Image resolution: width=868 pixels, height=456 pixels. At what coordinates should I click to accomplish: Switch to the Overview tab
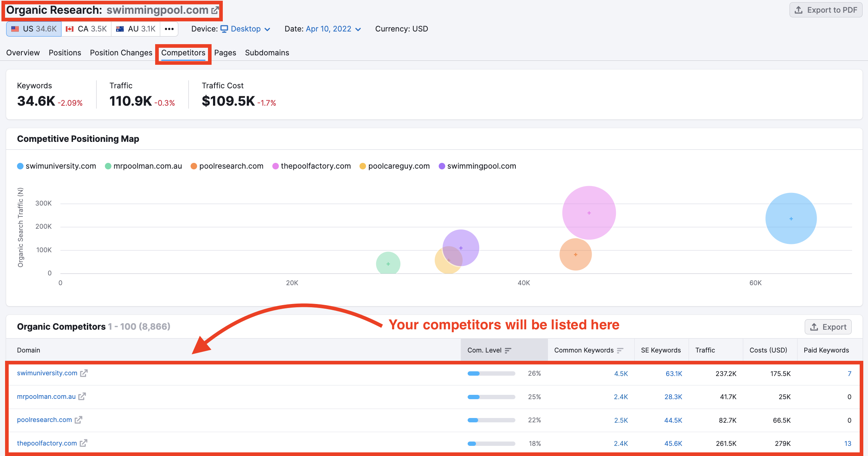(23, 53)
